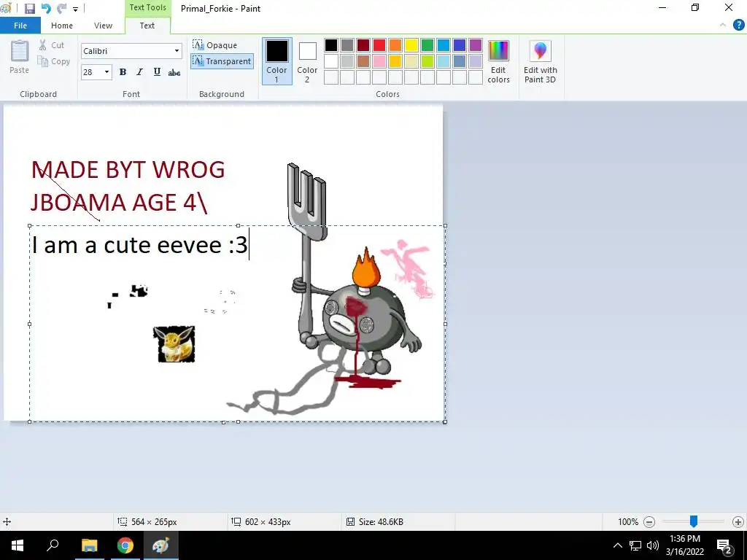Click the Redo arrow icon
Image resolution: width=747 pixels, height=560 pixels.
(61, 8)
